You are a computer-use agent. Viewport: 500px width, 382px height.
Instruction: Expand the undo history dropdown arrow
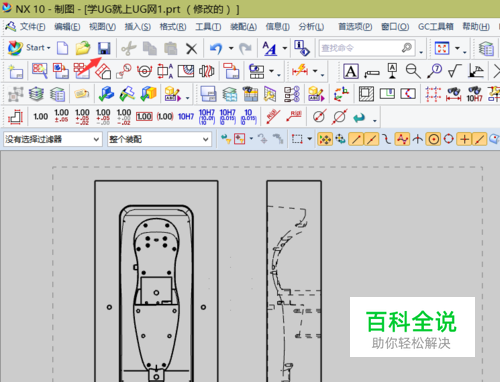pyautogui.click(x=231, y=49)
